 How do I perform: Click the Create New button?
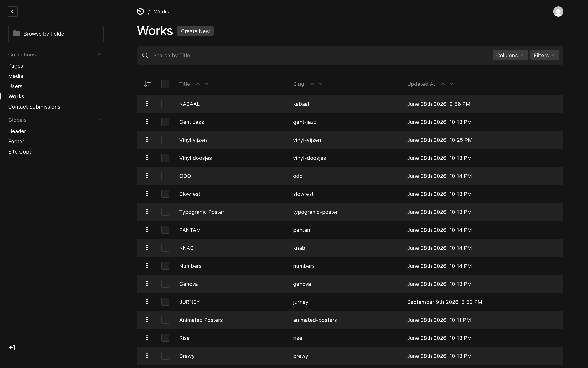point(195,31)
